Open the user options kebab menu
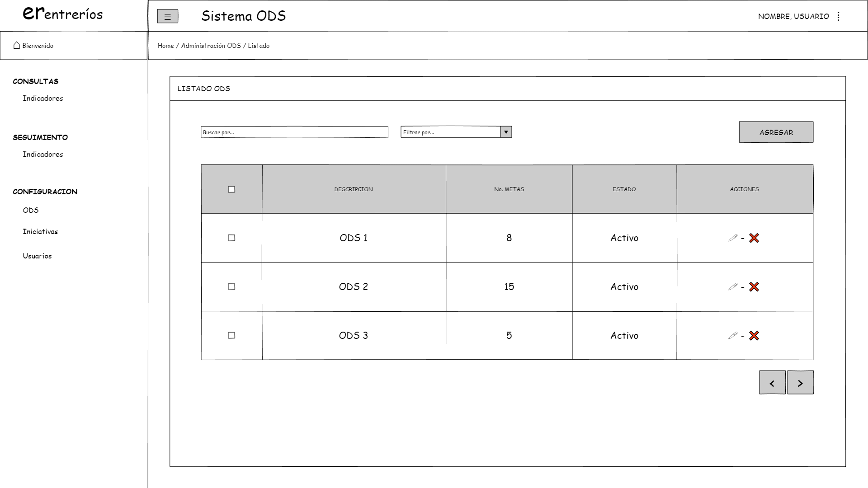Viewport: 868px width, 488px height. click(x=839, y=16)
